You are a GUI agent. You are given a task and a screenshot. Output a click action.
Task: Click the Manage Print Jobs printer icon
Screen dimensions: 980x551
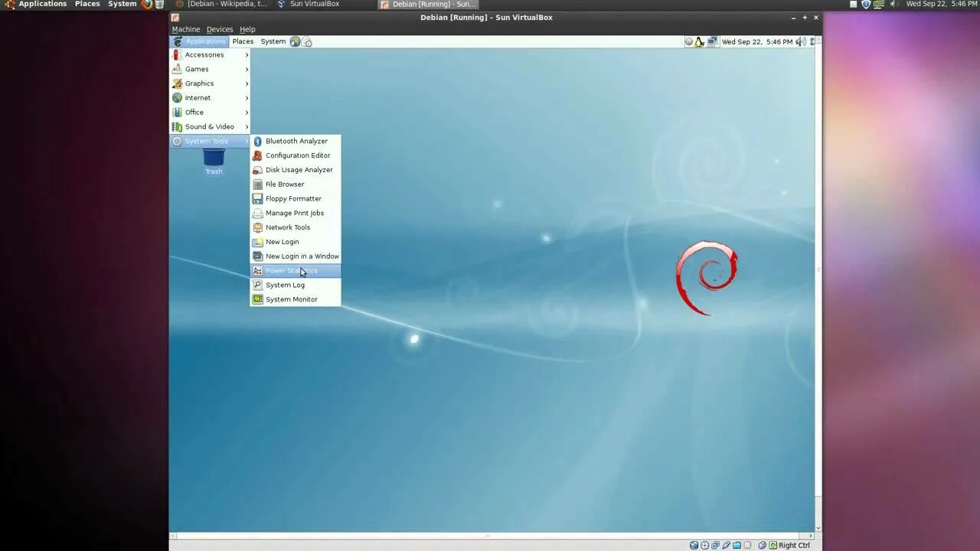(x=258, y=213)
